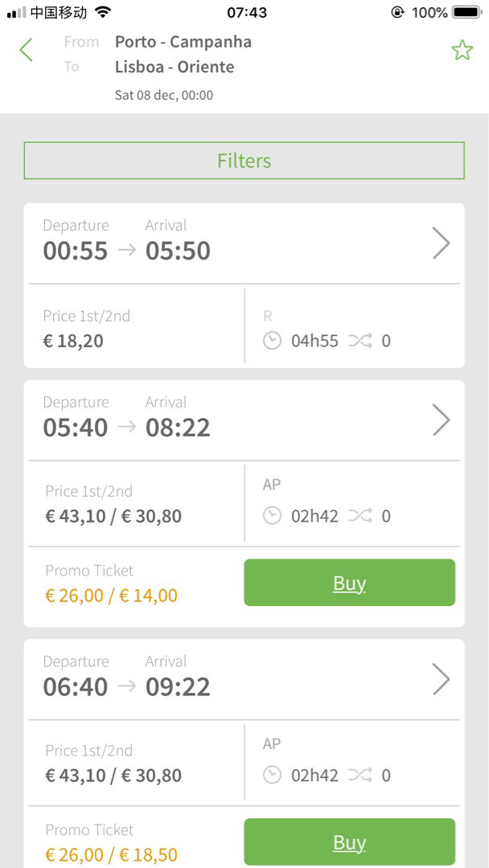Buy the 06:40 train promo ticket

(x=349, y=841)
